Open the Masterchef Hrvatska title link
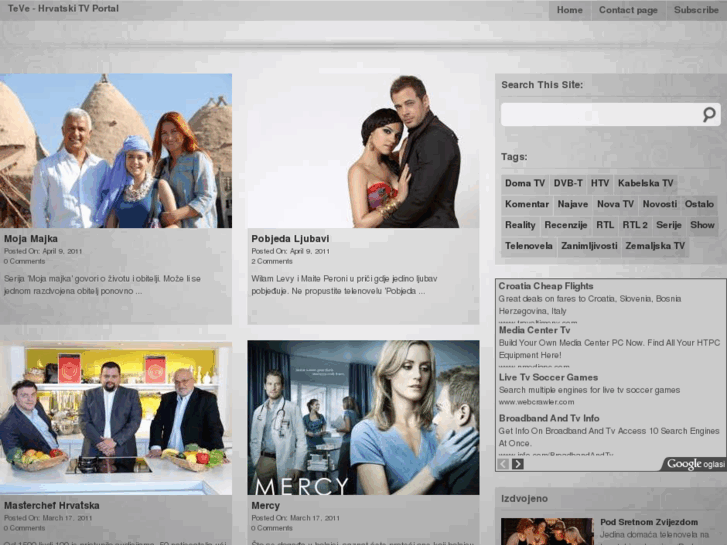Screen dimensions: 727x545 [51, 506]
